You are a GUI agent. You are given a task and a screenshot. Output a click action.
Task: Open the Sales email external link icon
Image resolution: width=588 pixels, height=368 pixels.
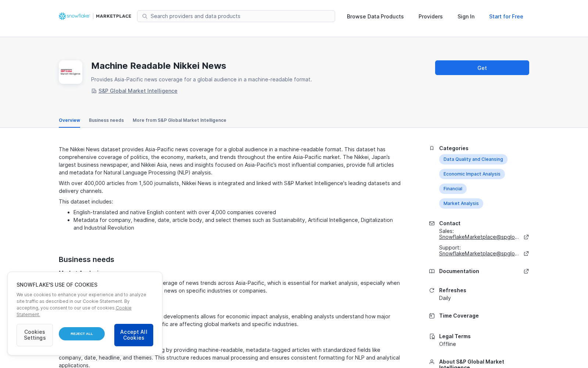[x=526, y=237]
